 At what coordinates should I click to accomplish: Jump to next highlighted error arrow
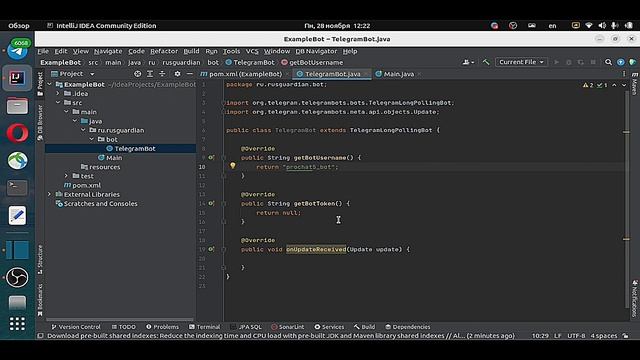tap(624, 85)
